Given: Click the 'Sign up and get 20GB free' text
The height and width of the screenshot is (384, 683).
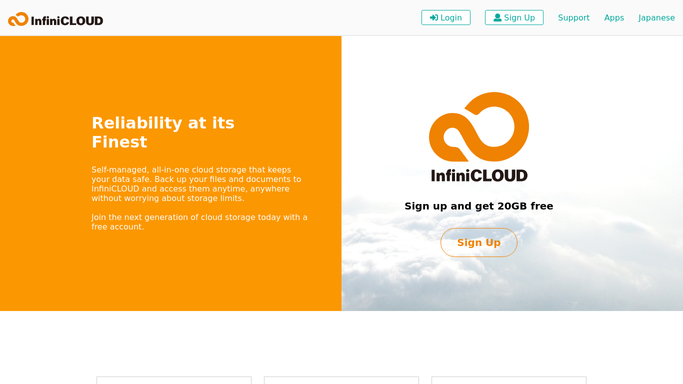Looking at the screenshot, I should point(479,206).
